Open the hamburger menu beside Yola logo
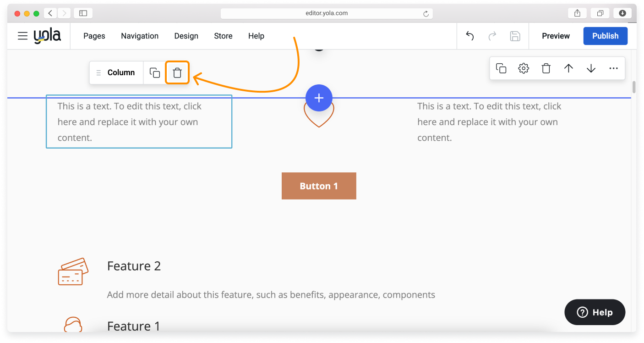The image size is (644, 343). point(23,36)
